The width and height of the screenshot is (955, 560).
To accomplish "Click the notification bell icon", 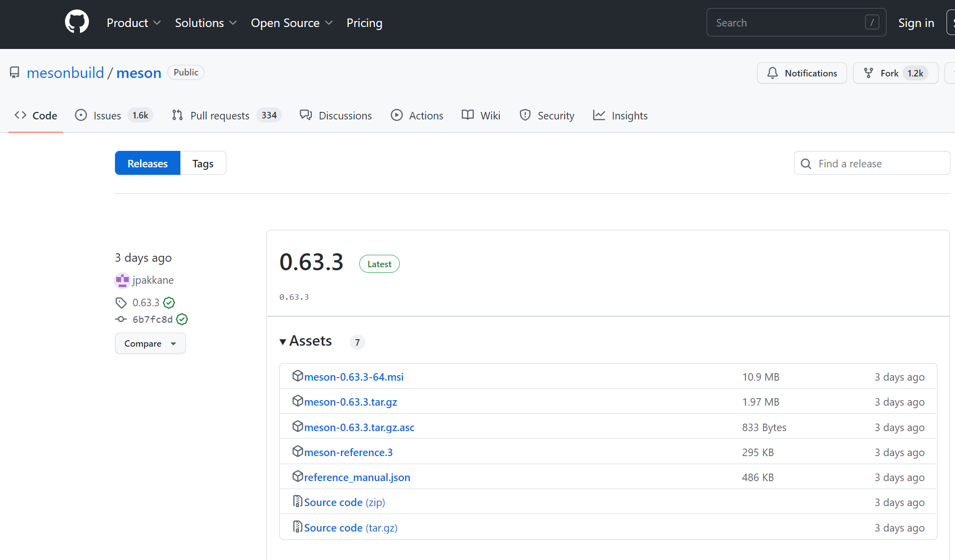I will pyautogui.click(x=773, y=73).
